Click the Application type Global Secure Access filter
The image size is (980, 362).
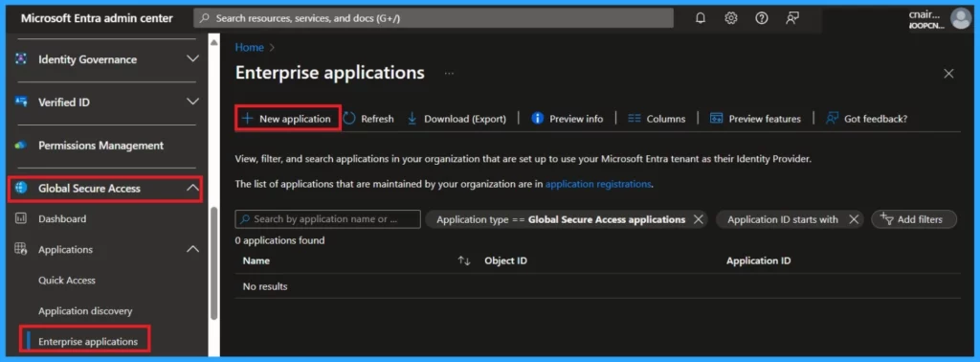click(561, 219)
